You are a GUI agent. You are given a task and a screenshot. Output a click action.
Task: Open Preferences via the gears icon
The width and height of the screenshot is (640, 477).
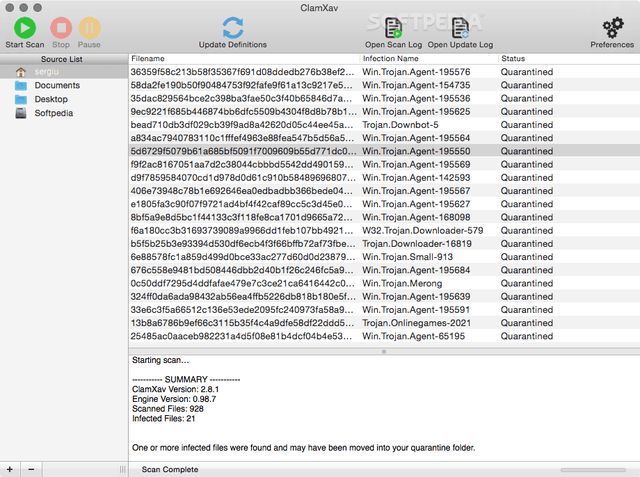[613, 27]
